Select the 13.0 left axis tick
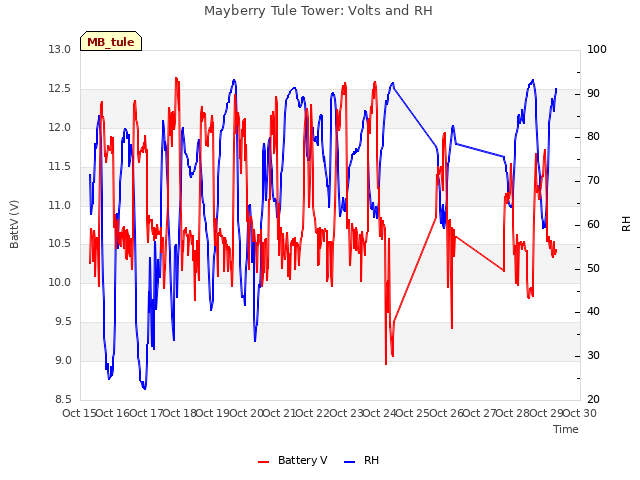This screenshot has width=640, height=480. click(x=60, y=49)
